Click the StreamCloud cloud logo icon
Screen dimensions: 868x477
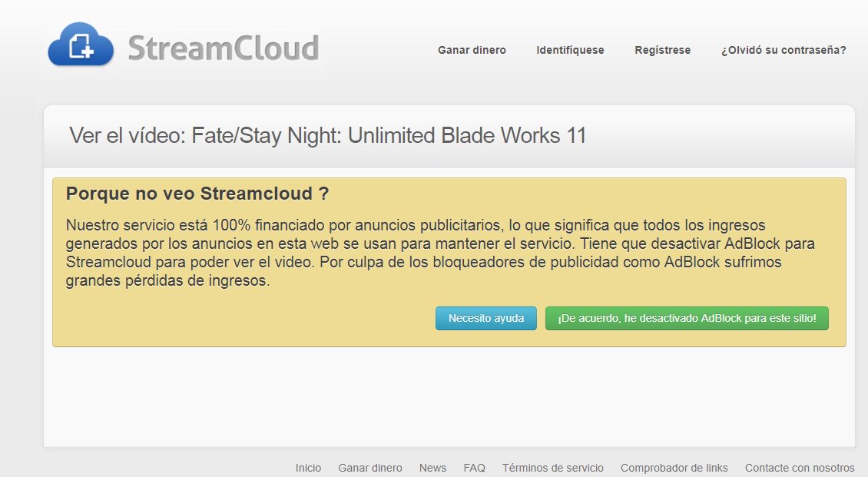[x=81, y=45]
